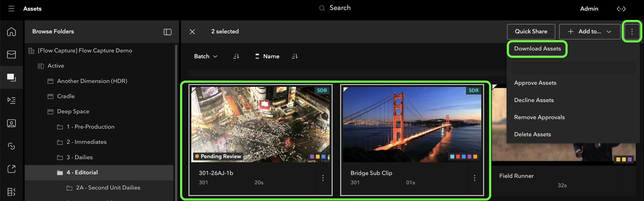The height and width of the screenshot is (201, 644).
Task: Open the 1 - Pre-Production folder
Action: pos(90,127)
